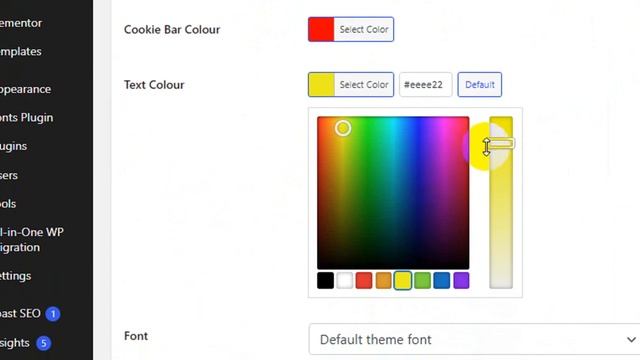This screenshot has width=640, height=360.
Task: Reset text colour with Default button
Action: (x=480, y=84)
